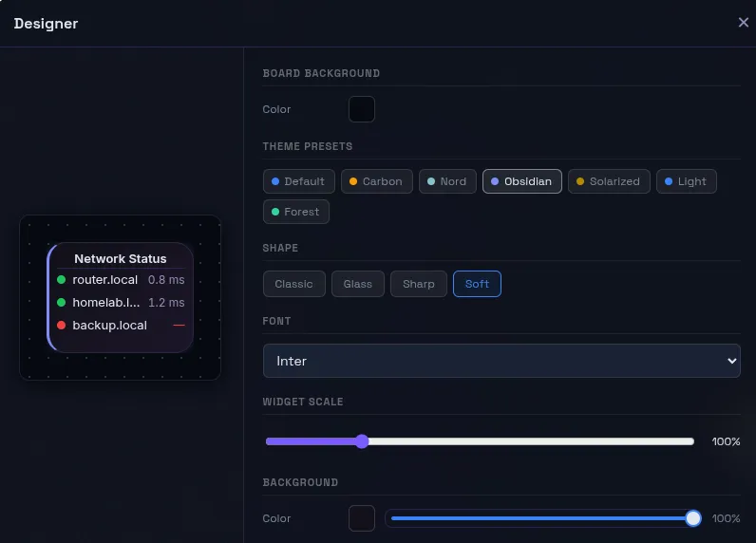Viewport: 756px width, 543px height.
Task: Click the Network Status widget title
Action: pyautogui.click(x=121, y=259)
